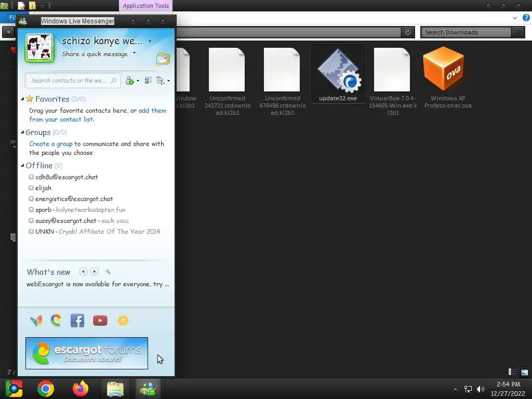
Task: Refresh the Explorer address bar
Action: (x=408, y=32)
